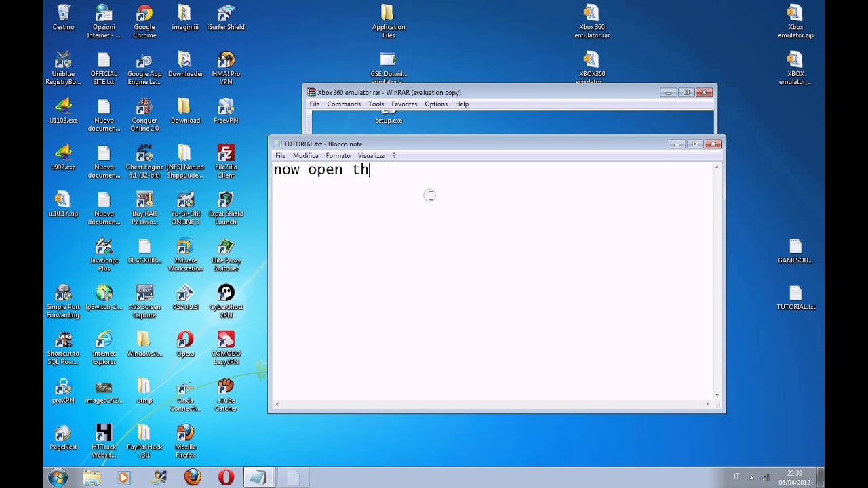This screenshot has height=488, width=868.
Task: Click inside the Notepad text area
Action: [492, 280]
